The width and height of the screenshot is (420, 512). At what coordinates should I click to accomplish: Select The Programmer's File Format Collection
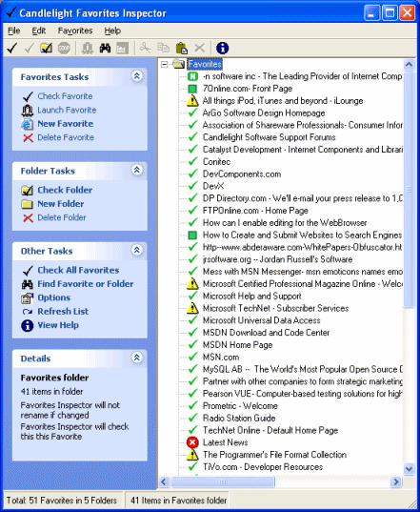(x=274, y=455)
